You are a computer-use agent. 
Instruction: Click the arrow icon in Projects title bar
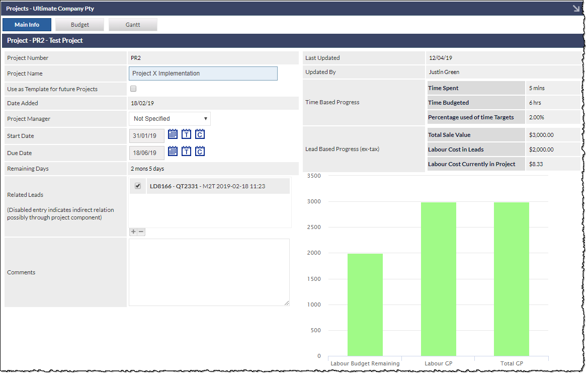point(576,8)
